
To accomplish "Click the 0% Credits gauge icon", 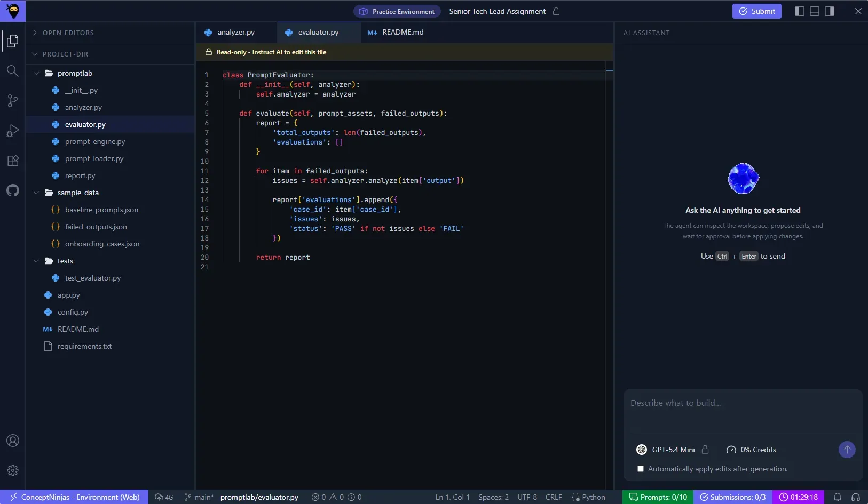I will 731,450.
